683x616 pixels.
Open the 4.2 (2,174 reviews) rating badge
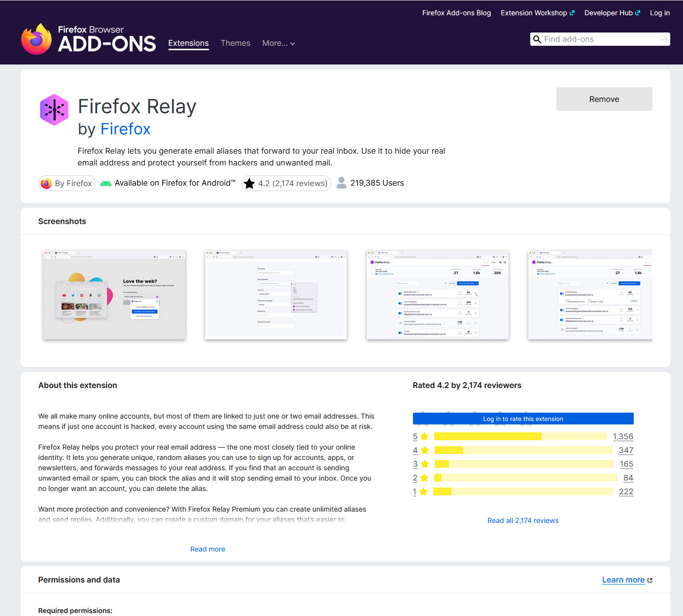(286, 183)
